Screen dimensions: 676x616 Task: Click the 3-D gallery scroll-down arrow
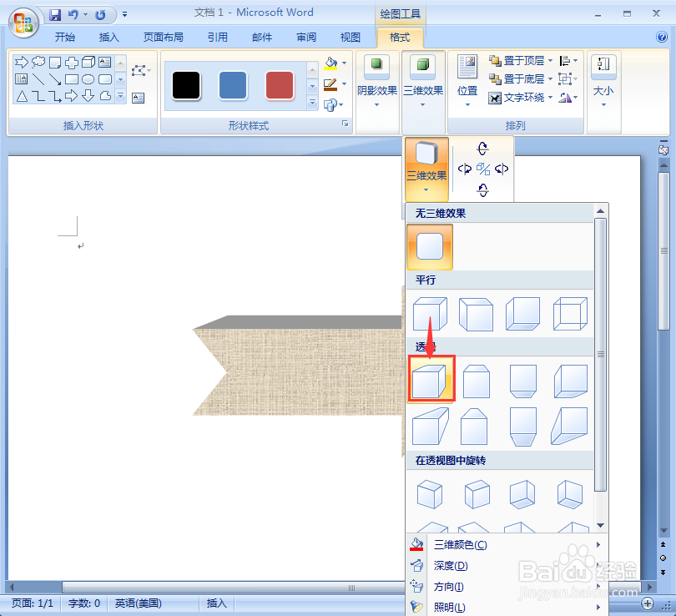(x=600, y=525)
